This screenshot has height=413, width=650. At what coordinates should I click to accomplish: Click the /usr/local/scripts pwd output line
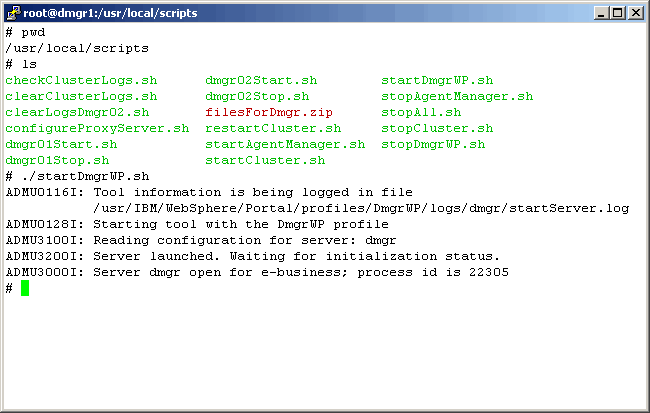coord(77,48)
